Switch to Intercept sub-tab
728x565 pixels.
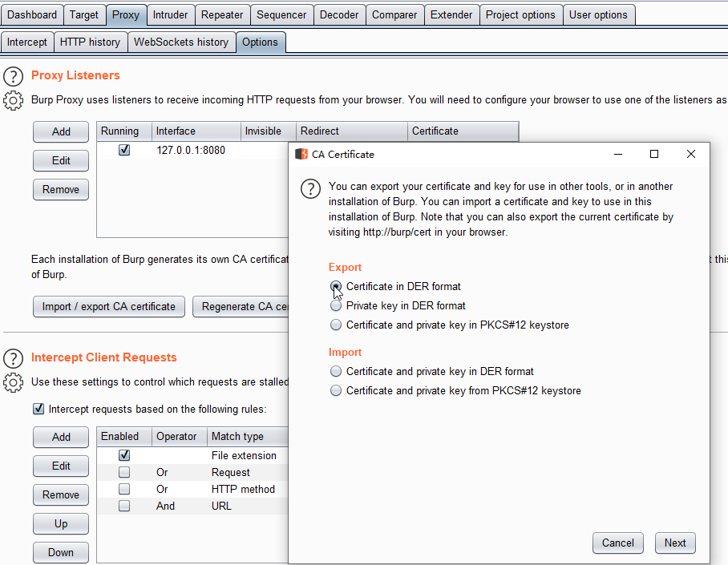[x=27, y=42]
